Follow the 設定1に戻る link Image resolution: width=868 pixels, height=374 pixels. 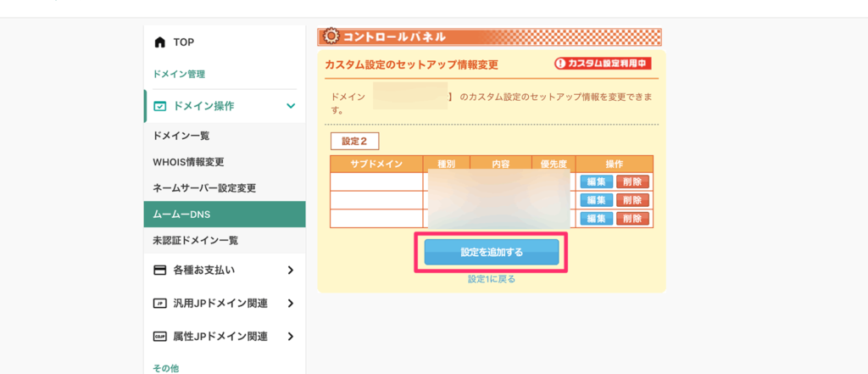(492, 279)
